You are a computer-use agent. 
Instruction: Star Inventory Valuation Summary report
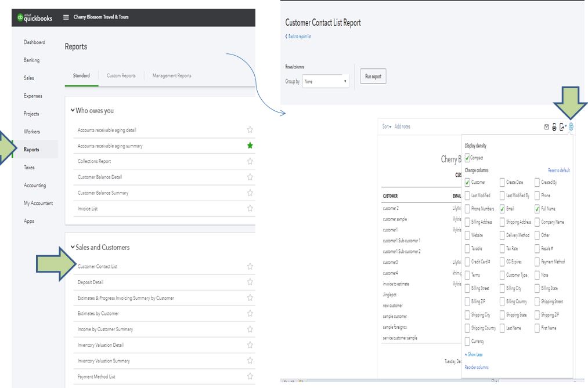250,360
